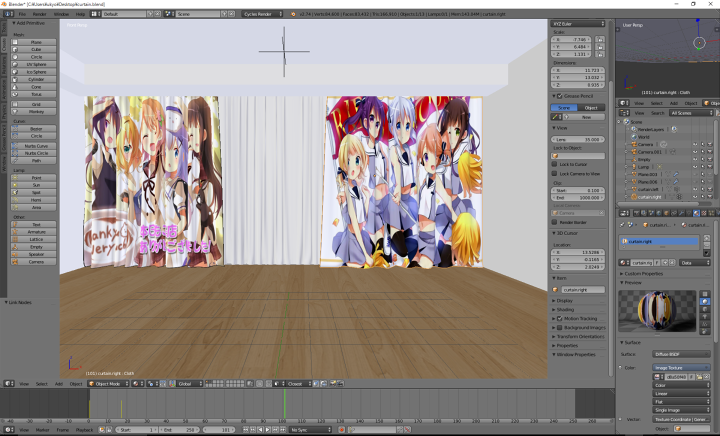Toggle visibility of curtain.right in outliner
The width and height of the screenshot is (720, 436).
click(695, 196)
